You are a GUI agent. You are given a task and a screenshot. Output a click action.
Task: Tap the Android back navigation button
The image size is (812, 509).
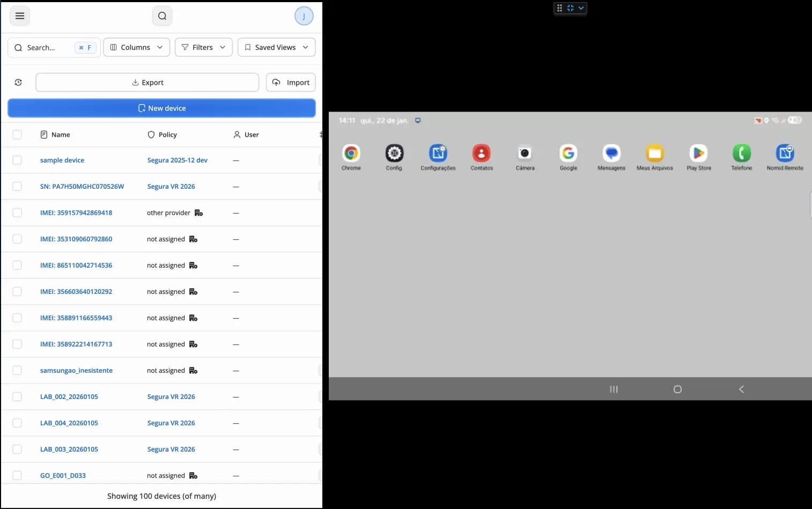click(x=741, y=389)
